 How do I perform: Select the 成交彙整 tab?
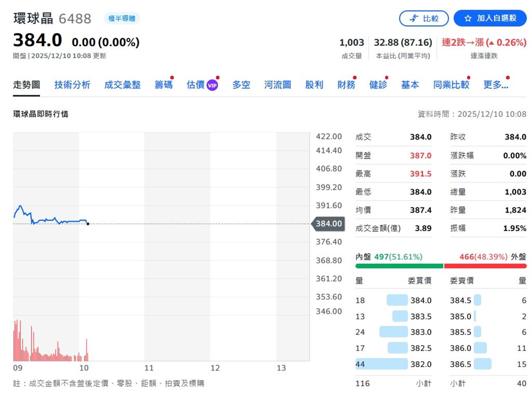(122, 84)
